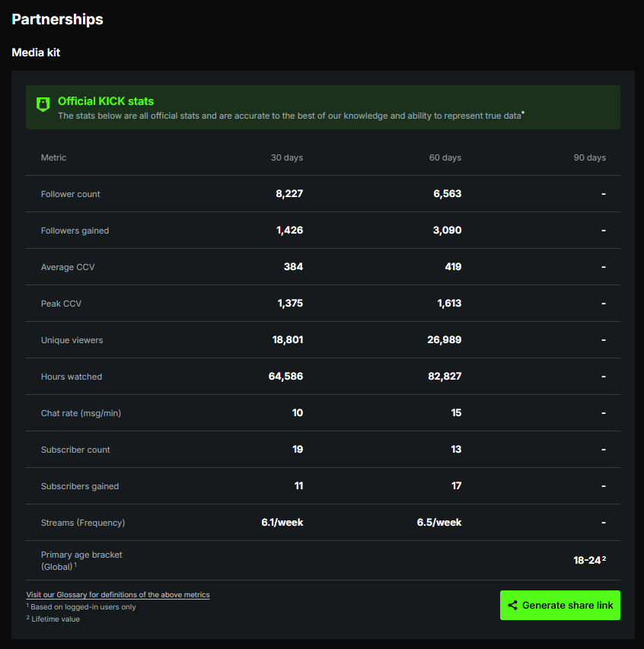Select the Peak CCV row label
This screenshot has width=644, height=649.
click(62, 304)
